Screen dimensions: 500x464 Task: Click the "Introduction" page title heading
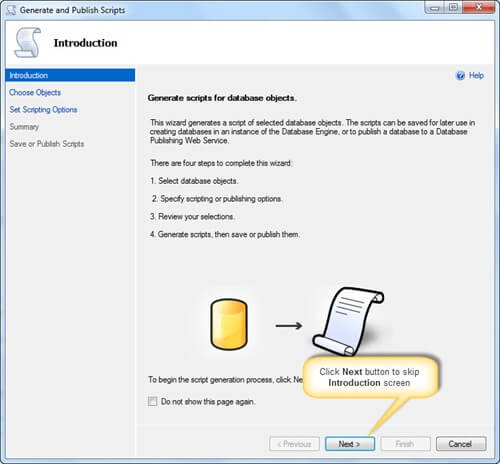tap(86, 43)
